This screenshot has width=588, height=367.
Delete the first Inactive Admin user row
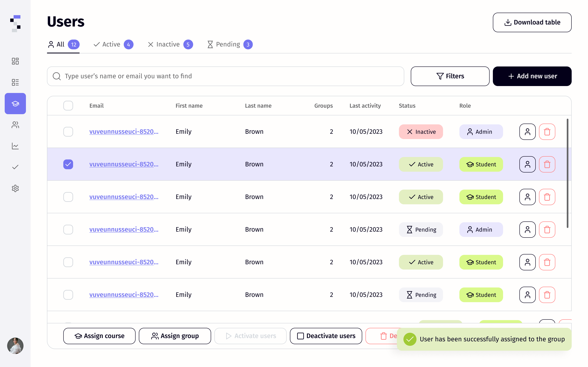[547, 132]
